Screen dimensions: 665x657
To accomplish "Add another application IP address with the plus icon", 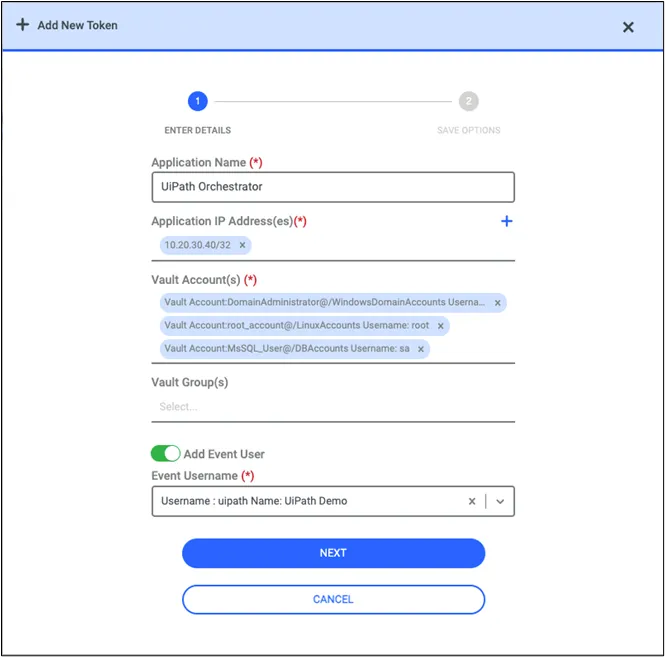I will pos(506,221).
